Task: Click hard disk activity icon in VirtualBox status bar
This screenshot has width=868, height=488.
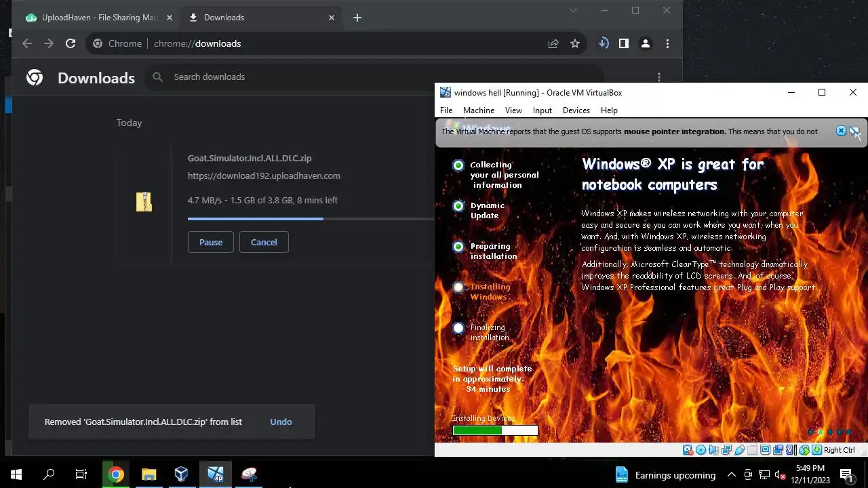Action: [688, 450]
